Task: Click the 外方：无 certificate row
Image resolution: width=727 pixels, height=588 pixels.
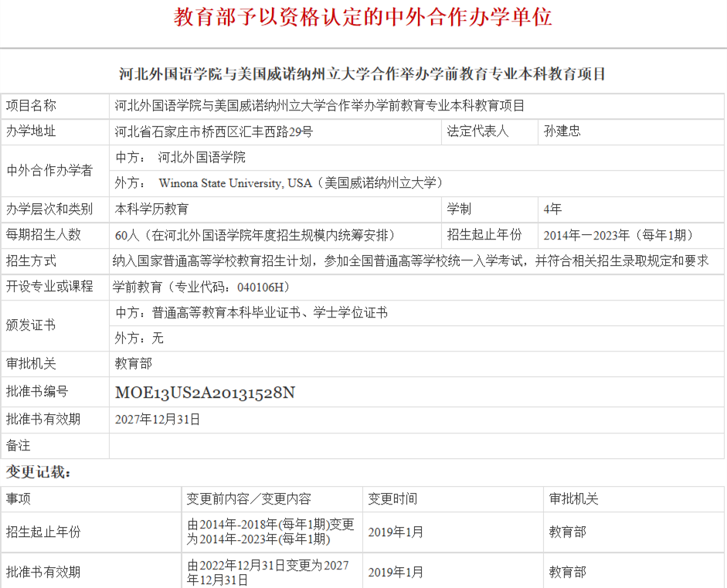Action: tap(139, 338)
